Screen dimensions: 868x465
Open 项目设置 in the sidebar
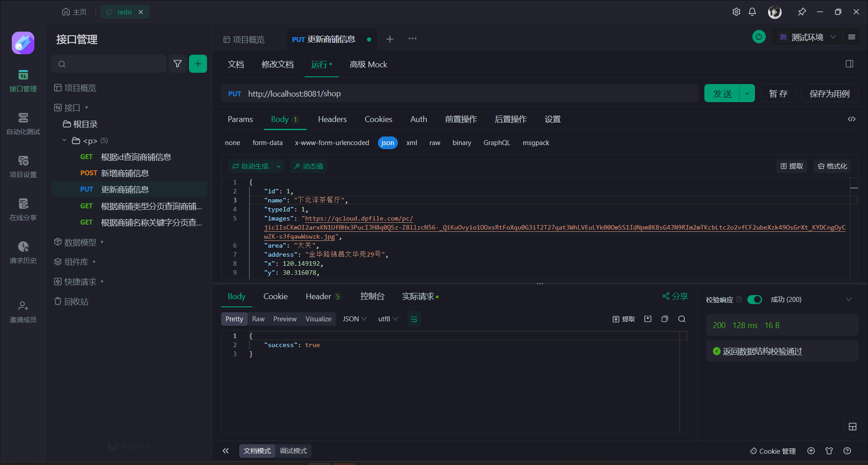click(x=23, y=167)
